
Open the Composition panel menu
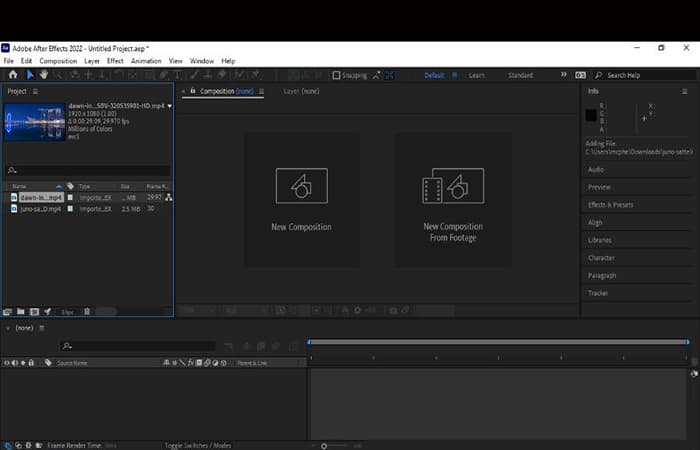262,91
